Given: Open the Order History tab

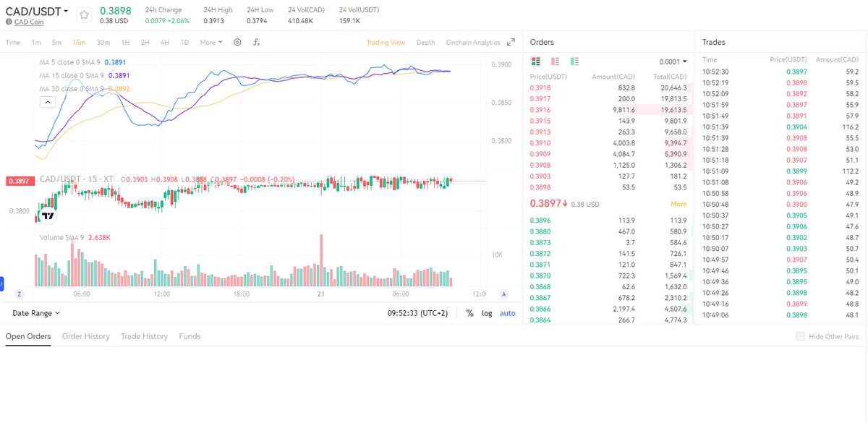Looking at the screenshot, I should pyautogui.click(x=85, y=336).
